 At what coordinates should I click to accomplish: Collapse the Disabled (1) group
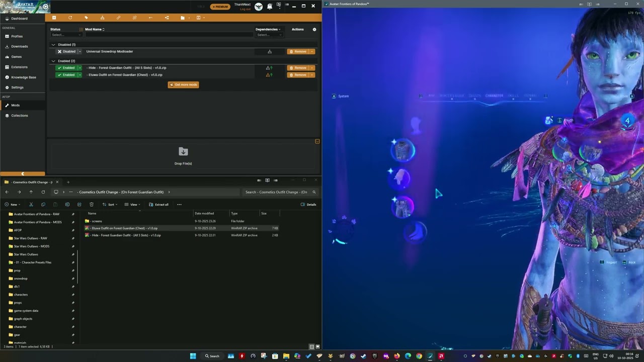53,45
